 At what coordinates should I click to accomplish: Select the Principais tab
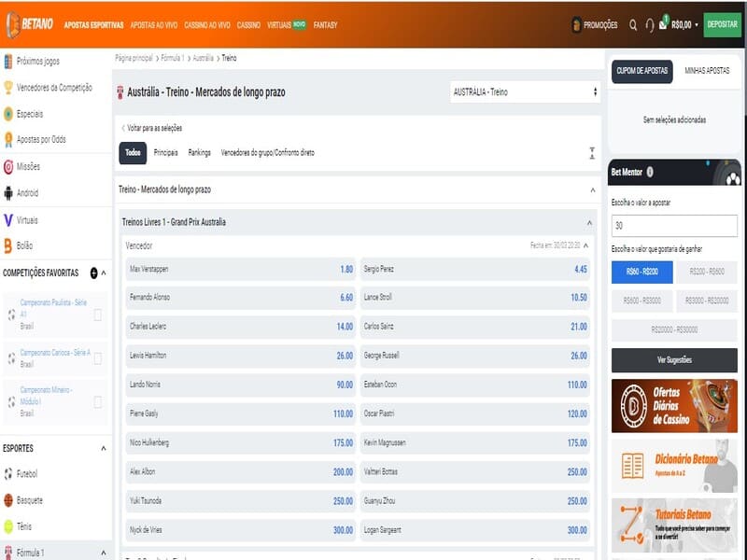point(166,153)
